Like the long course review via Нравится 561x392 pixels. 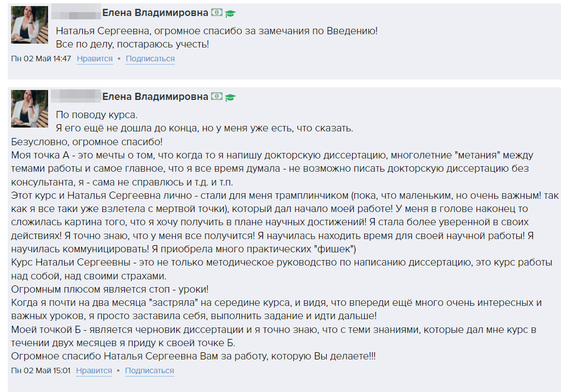click(x=94, y=370)
